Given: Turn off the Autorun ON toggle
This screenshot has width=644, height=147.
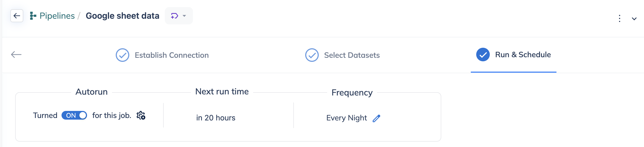Looking at the screenshot, I should point(74,115).
